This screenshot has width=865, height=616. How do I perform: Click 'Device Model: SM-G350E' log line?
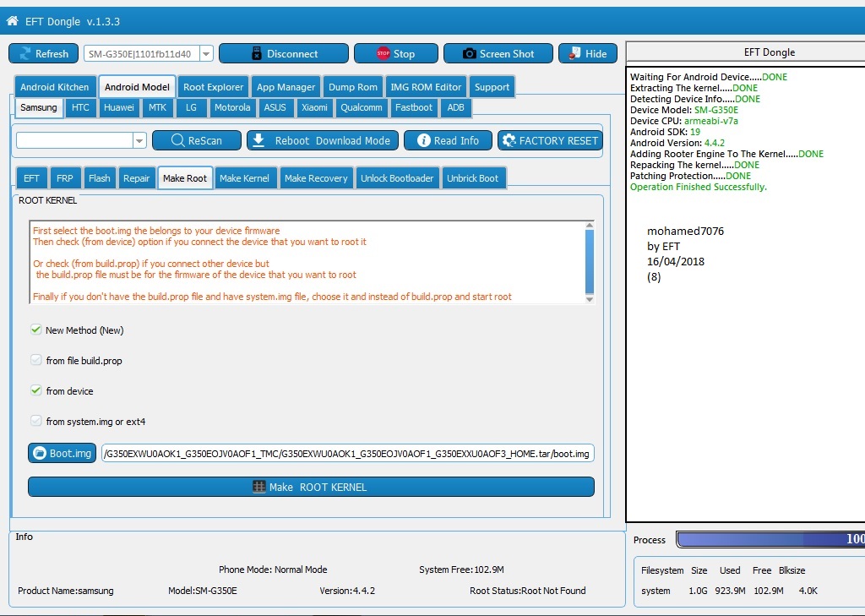[x=684, y=110]
